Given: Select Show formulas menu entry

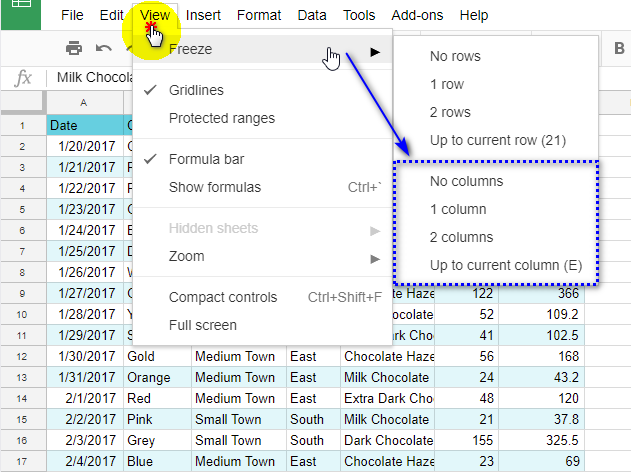Looking at the screenshot, I should 262,188.
